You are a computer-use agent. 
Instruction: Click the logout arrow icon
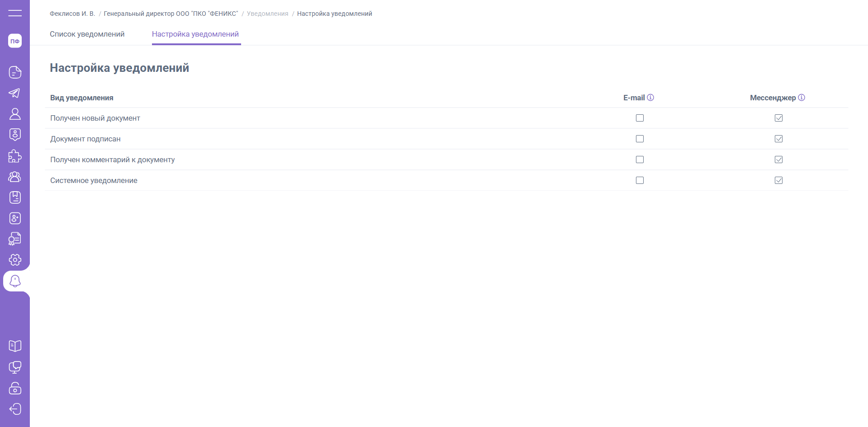click(x=15, y=409)
